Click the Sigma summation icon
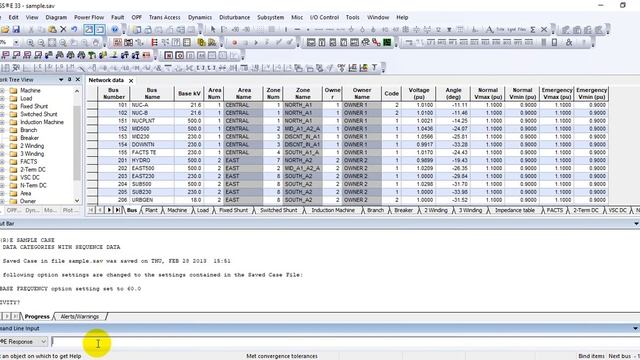The height and width of the screenshot is (360, 640). [x=533, y=29]
